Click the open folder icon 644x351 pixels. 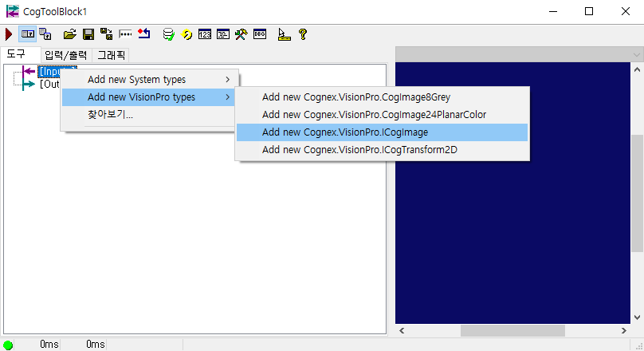point(70,34)
